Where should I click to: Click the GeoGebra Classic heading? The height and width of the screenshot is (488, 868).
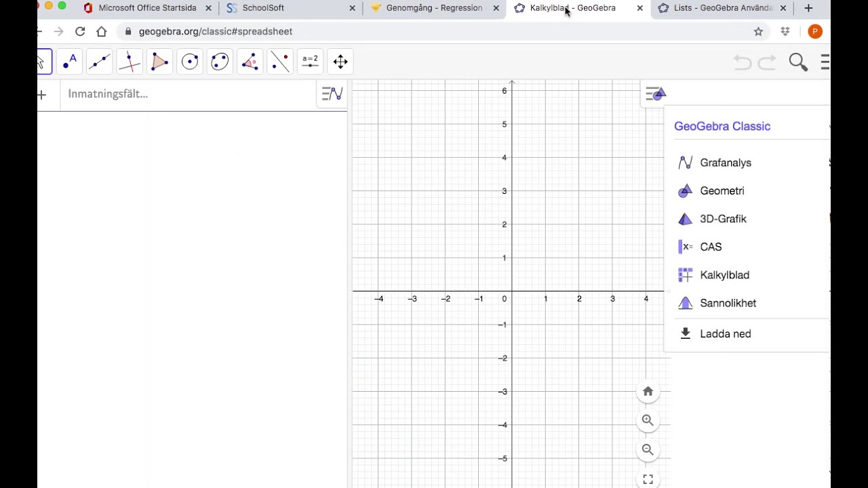click(722, 126)
